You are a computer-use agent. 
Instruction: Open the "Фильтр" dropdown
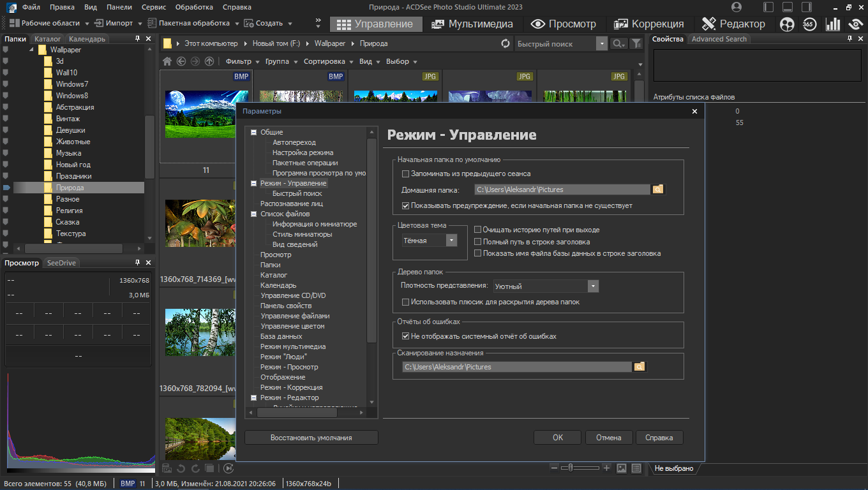click(243, 61)
